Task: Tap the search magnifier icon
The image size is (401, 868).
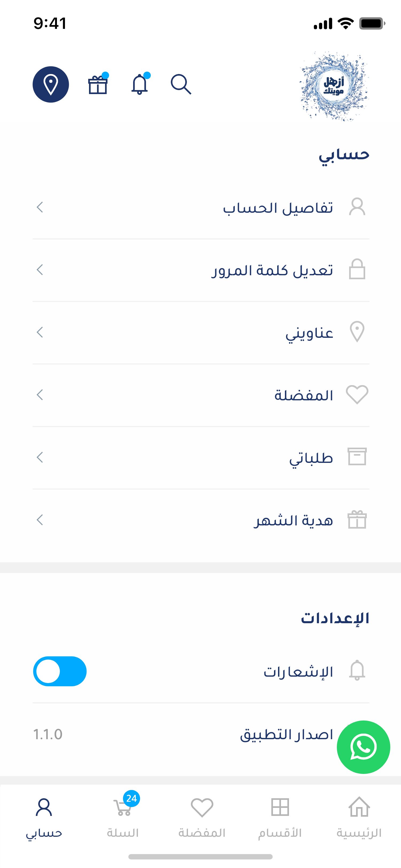Action: (181, 84)
